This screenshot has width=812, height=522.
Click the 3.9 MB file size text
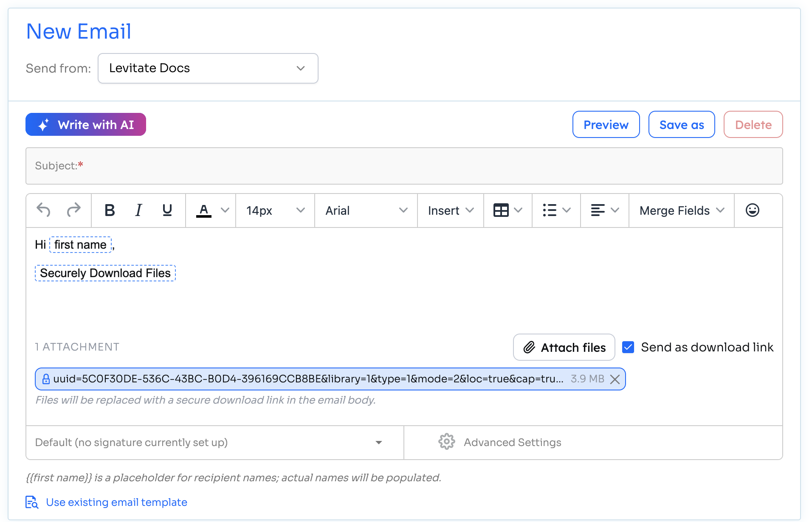click(x=587, y=379)
